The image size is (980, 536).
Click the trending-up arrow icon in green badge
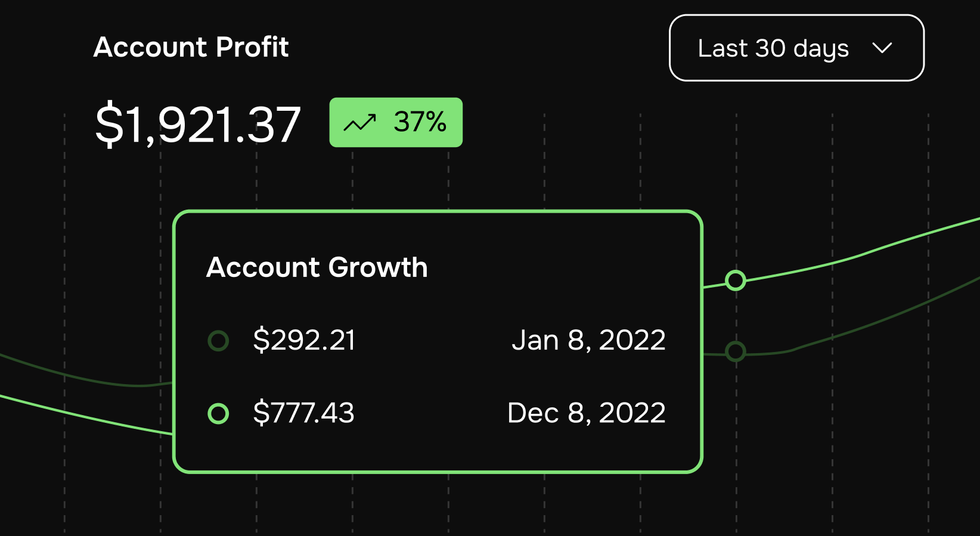tap(360, 123)
